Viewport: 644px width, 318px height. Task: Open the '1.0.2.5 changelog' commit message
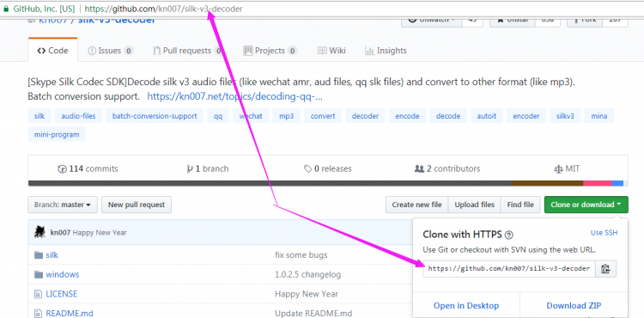coord(307,274)
